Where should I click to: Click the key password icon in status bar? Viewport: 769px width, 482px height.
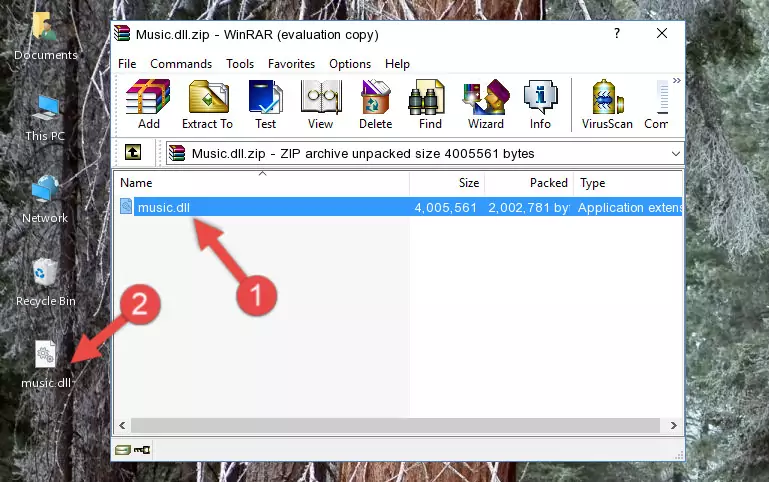coord(142,450)
